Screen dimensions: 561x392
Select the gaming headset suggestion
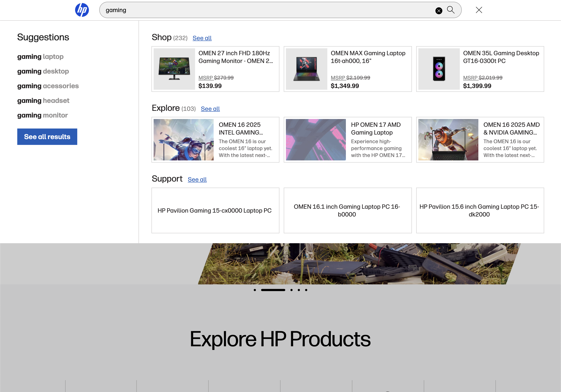[43, 100]
